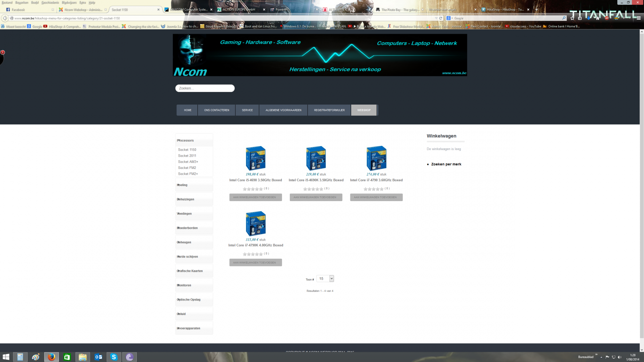
Task: Open the Firefox hamburger menu
Action: coord(639,18)
